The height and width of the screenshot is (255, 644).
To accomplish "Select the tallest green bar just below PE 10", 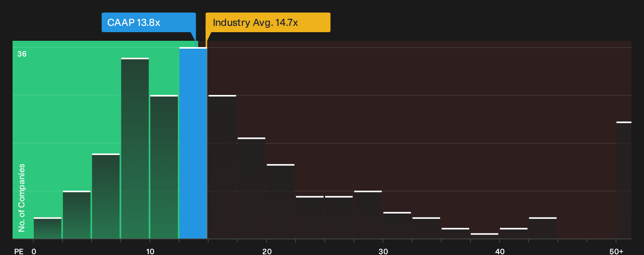I will point(135,148).
